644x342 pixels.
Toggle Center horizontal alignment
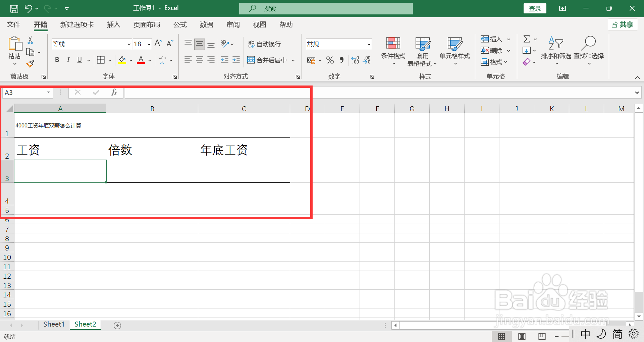coord(200,60)
